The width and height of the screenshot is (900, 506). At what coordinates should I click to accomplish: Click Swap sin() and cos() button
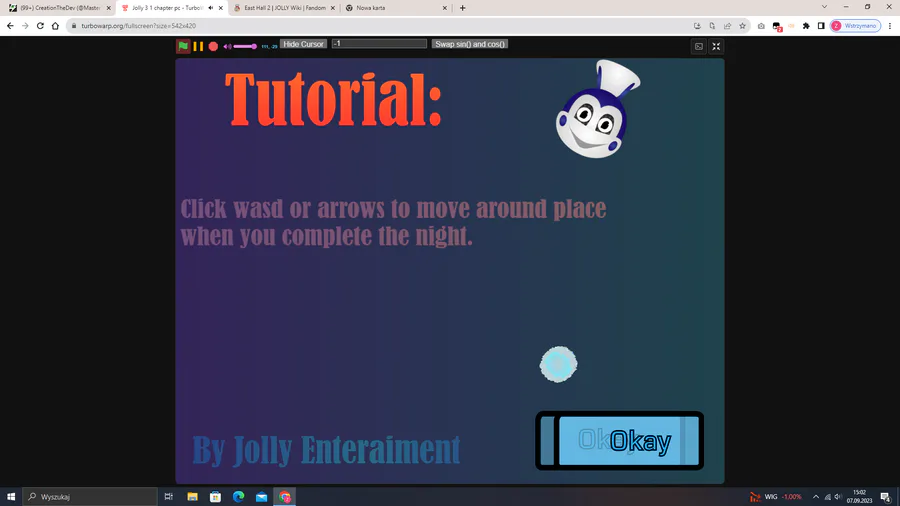pos(470,44)
